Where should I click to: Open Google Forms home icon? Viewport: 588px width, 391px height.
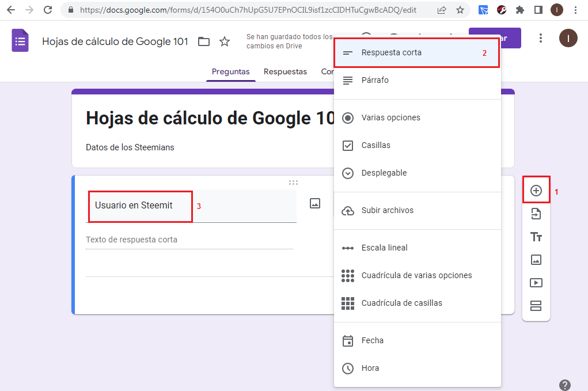(20, 40)
